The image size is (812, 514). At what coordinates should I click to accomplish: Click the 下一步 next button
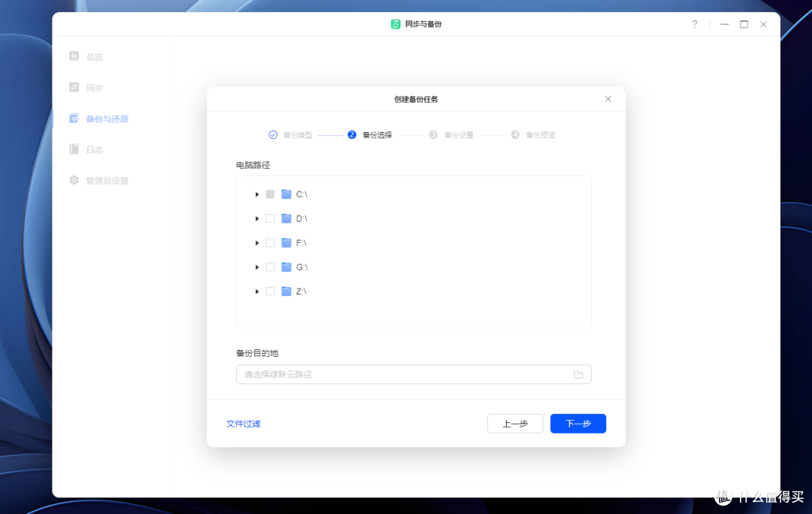coord(577,423)
